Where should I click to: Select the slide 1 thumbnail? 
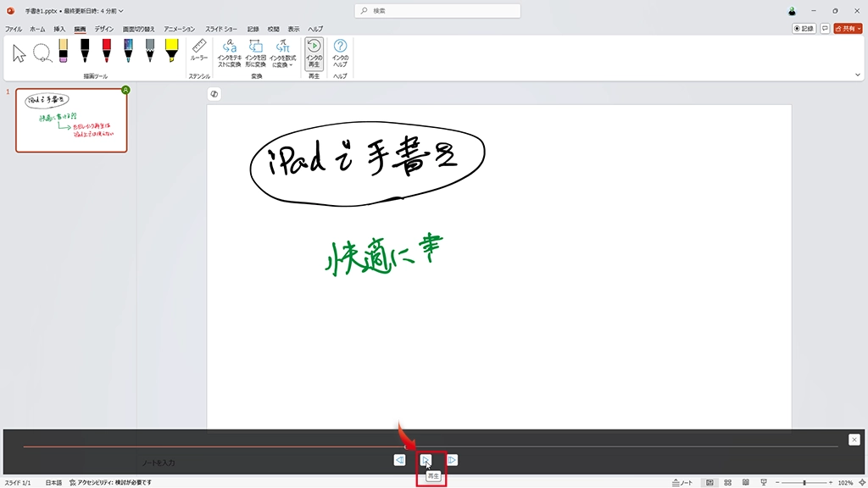[71, 120]
